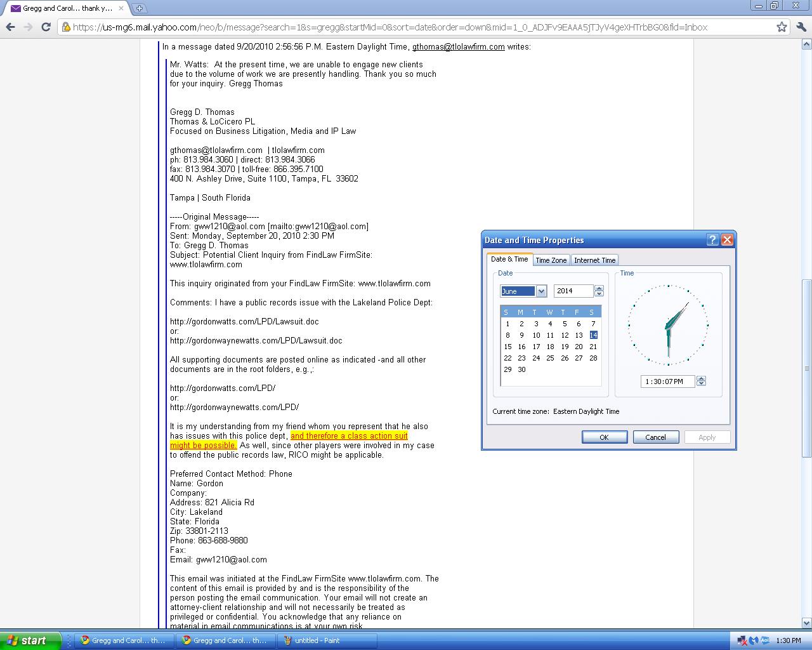Bookmark page with star icon
Viewport: 812px width, 650px height.
click(782, 27)
